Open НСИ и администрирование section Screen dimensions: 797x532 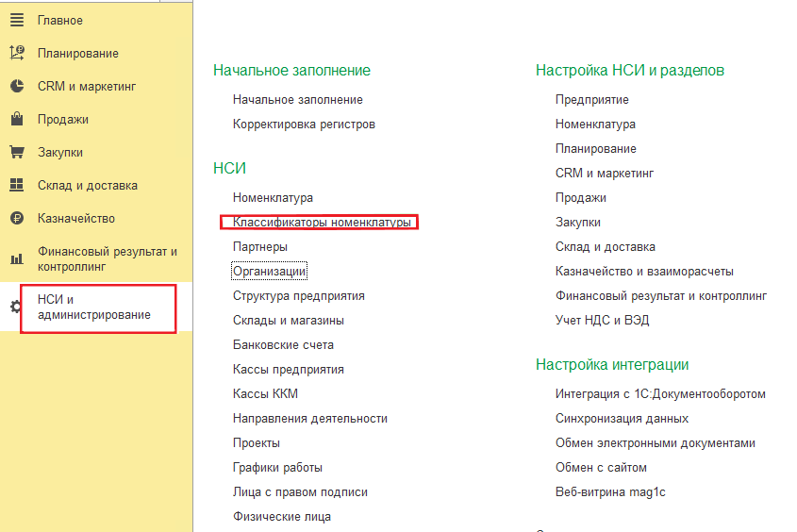[x=94, y=308]
